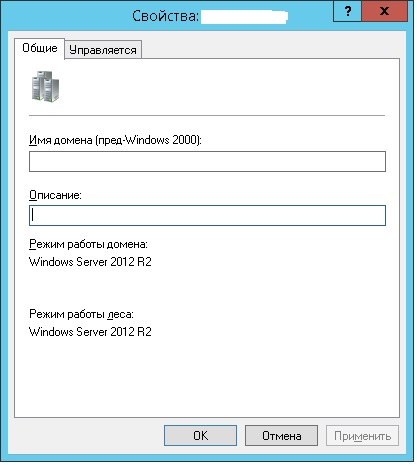Click the Режим работы леса label
This screenshot has height=467, width=417.
pyautogui.click(x=81, y=314)
